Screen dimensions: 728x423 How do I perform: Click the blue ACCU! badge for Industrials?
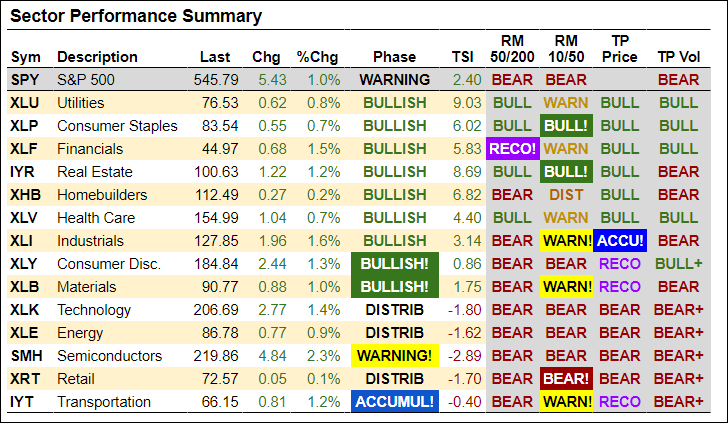click(x=620, y=241)
